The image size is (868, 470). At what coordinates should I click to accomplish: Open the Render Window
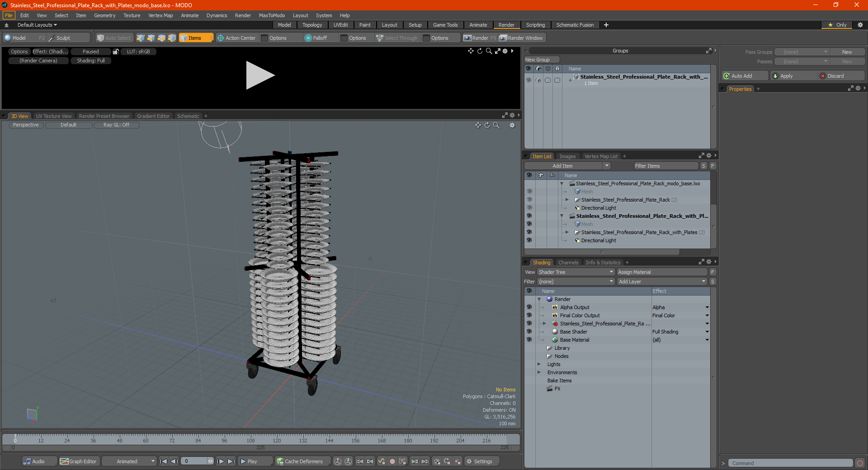pos(521,38)
